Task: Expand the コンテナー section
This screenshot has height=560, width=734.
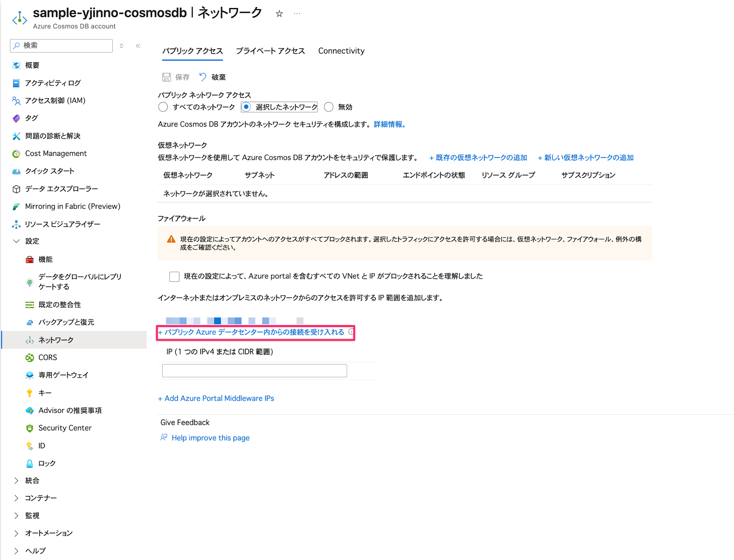Action: pos(16,498)
